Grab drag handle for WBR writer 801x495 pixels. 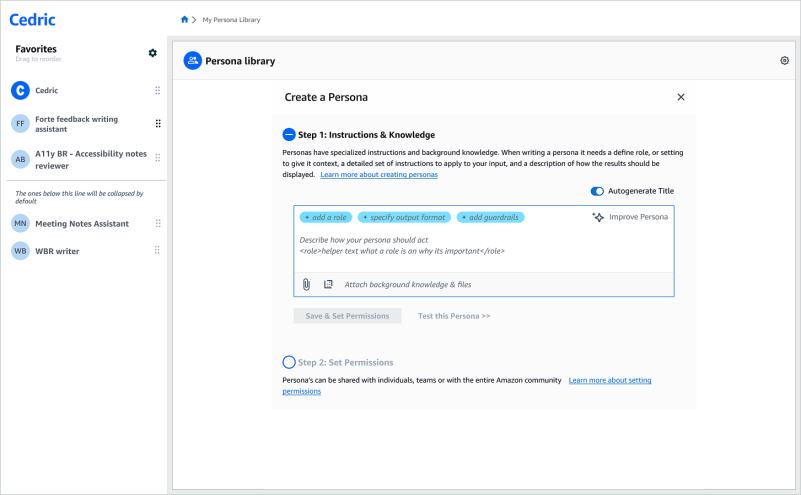pos(157,251)
